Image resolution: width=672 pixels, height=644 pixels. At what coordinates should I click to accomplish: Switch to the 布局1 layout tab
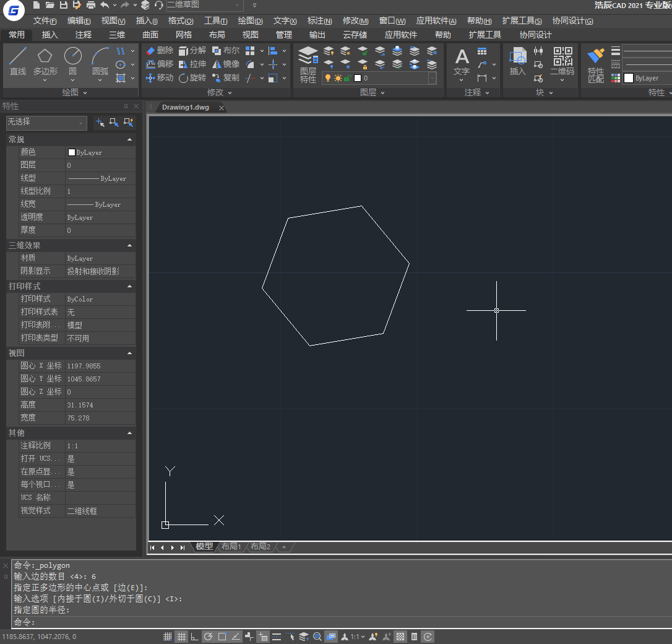coord(231,547)
